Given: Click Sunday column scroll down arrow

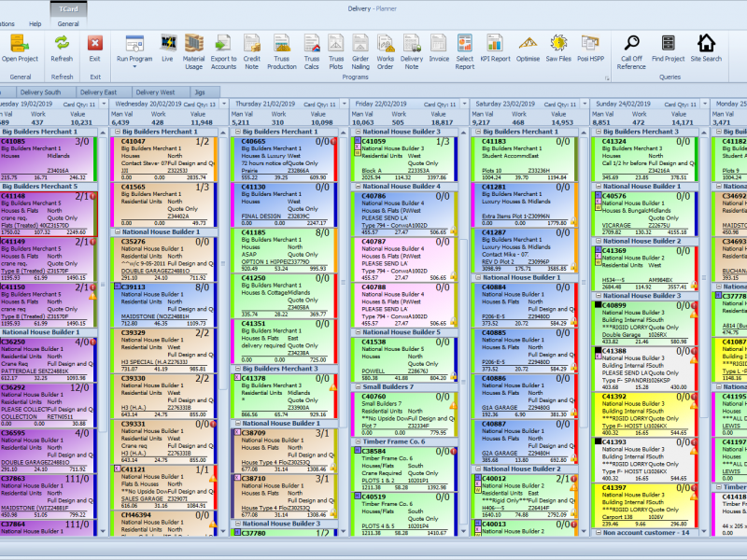Looking at the screenshot, I should point(705,531).
